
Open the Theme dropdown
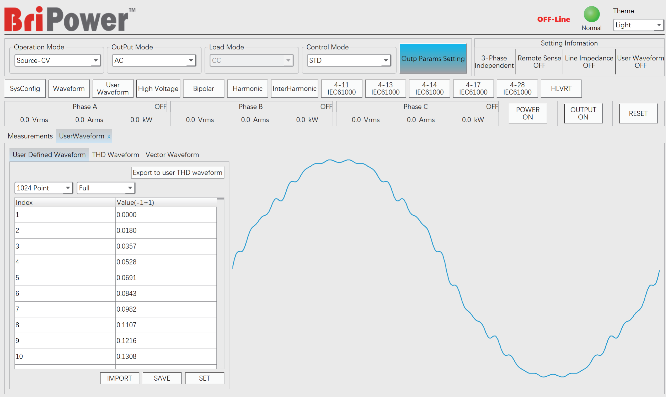638,25
